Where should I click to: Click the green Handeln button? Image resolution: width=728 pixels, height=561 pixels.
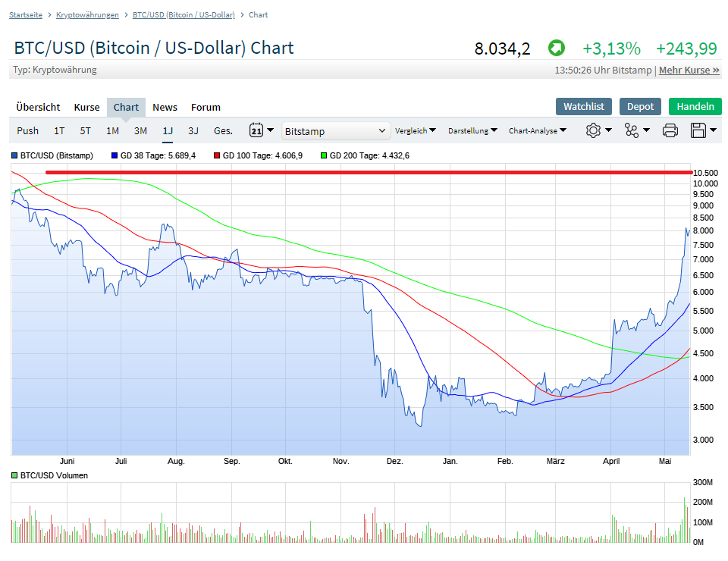coord(695,106)
